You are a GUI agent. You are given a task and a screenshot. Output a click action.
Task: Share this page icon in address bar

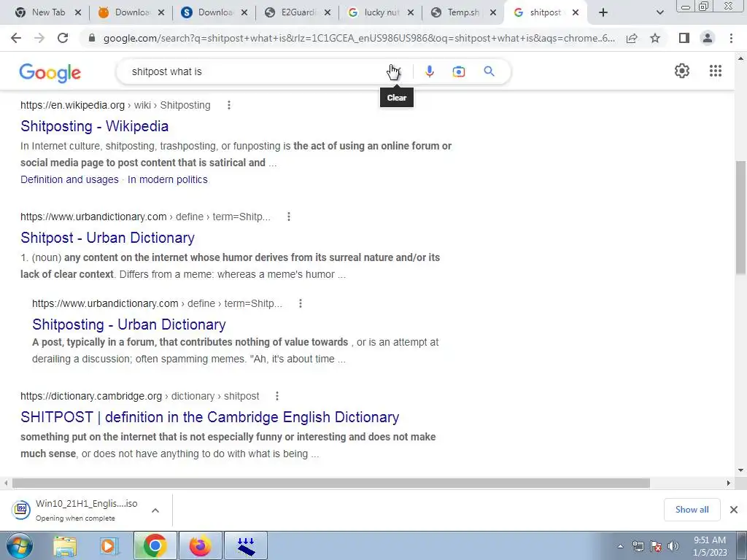(x=632, y=38)
